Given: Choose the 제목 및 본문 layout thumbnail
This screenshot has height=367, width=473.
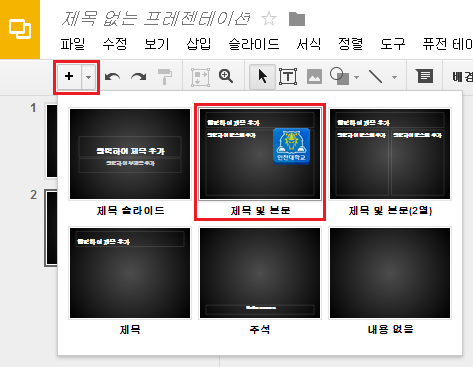Looking at the screenshot, I should (x=260, y=154).
